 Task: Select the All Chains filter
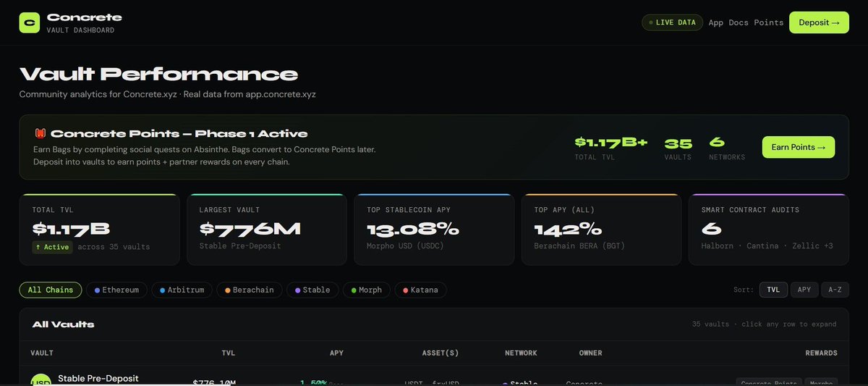pos(51,290)
